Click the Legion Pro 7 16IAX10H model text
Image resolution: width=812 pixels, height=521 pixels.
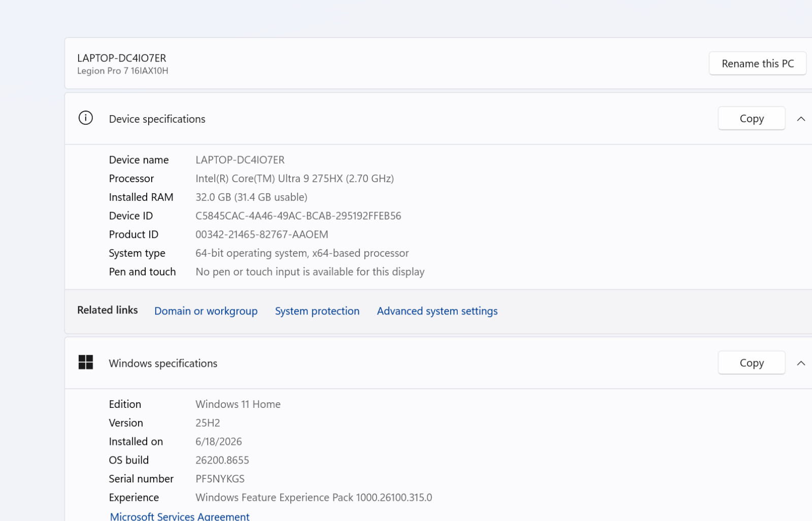(122, 71)
